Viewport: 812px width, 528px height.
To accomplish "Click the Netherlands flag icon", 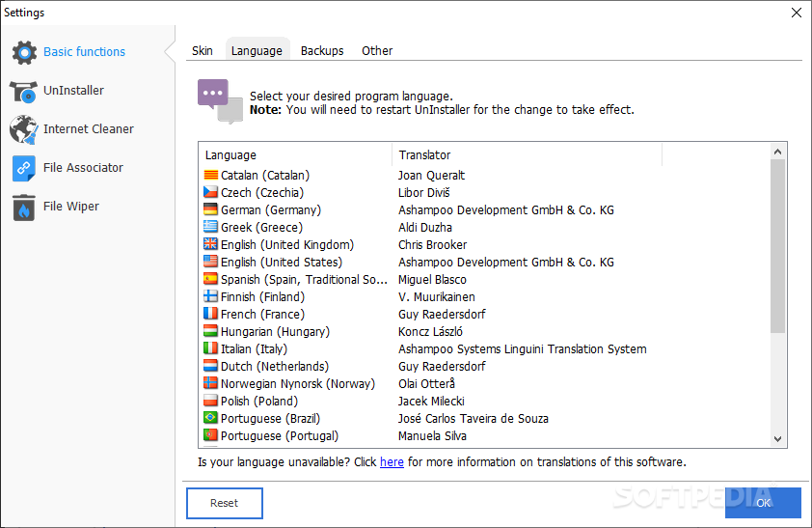I will pos(210,366).
